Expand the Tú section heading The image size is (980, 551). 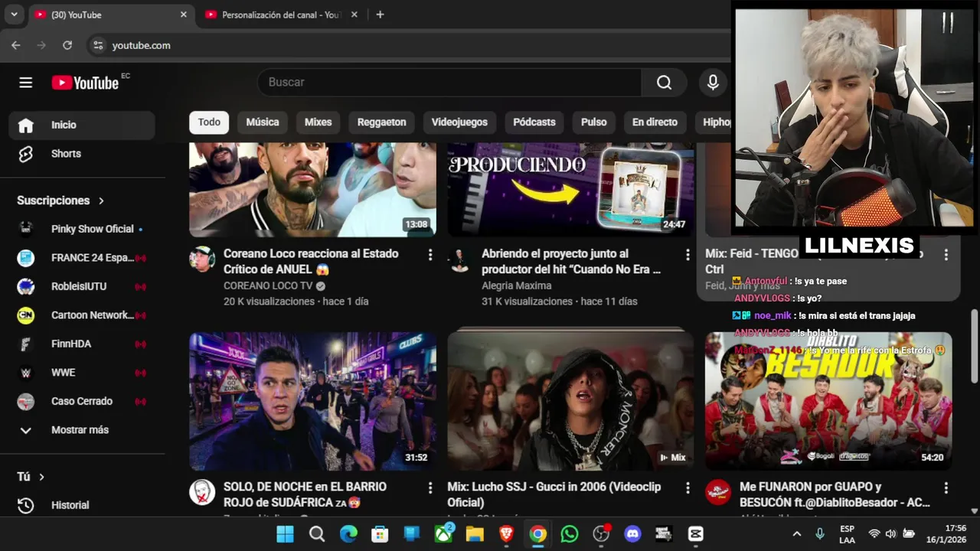tap(31, 477)
